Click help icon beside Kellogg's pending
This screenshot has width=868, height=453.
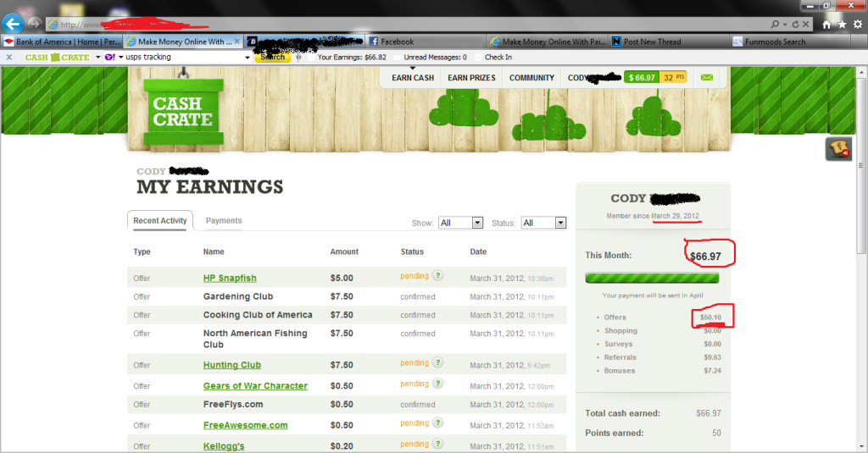click(438, 444)
